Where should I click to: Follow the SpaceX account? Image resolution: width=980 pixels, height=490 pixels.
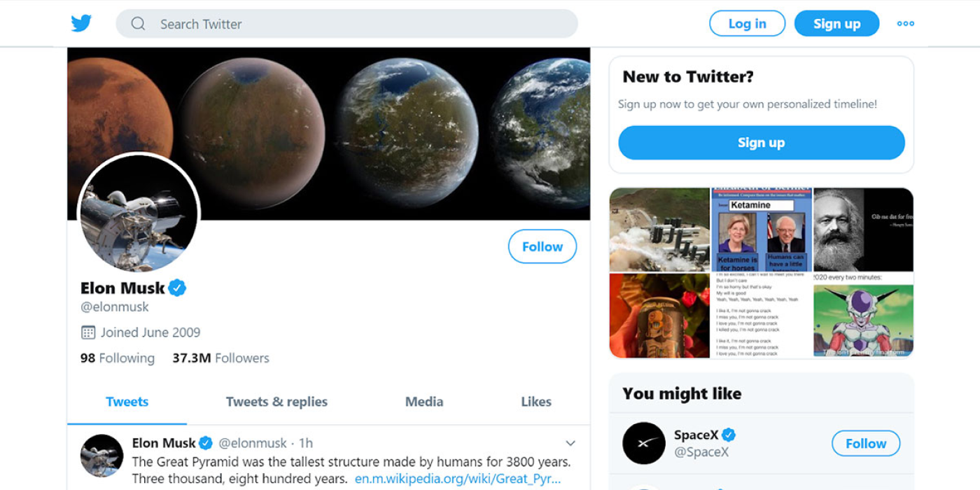tap(866, 443)
